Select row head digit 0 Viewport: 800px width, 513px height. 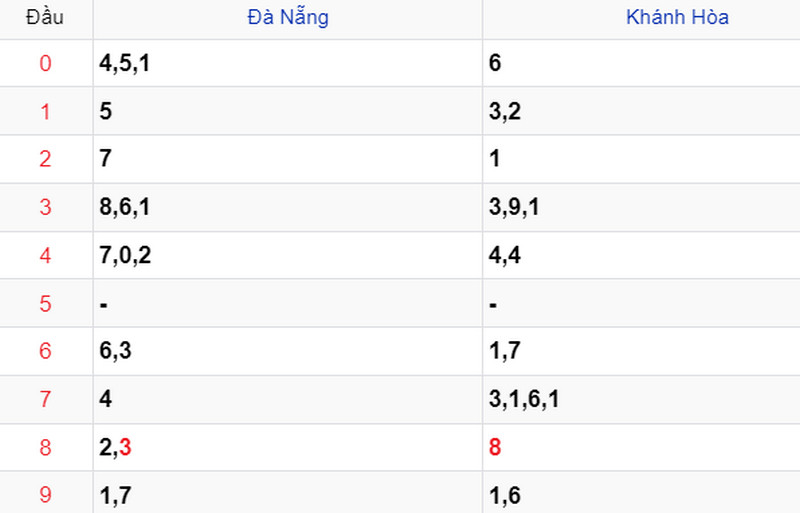(45, 63)
